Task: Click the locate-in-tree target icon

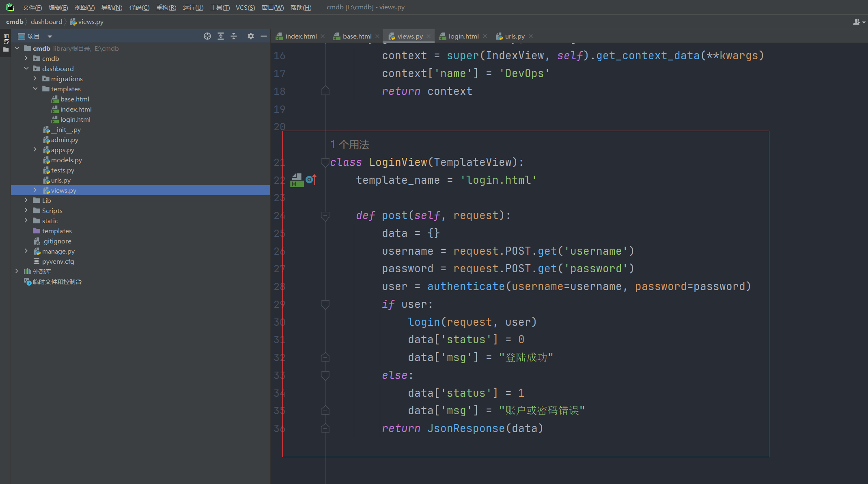Action: click(207, 36)
